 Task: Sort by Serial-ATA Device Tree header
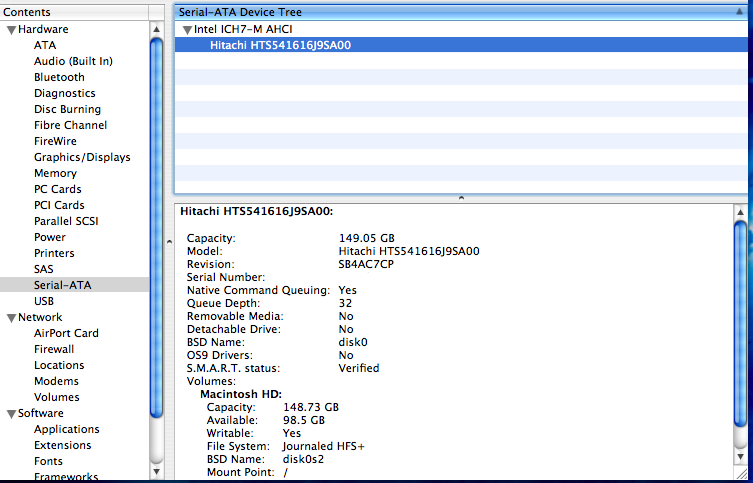pos(461,12)
